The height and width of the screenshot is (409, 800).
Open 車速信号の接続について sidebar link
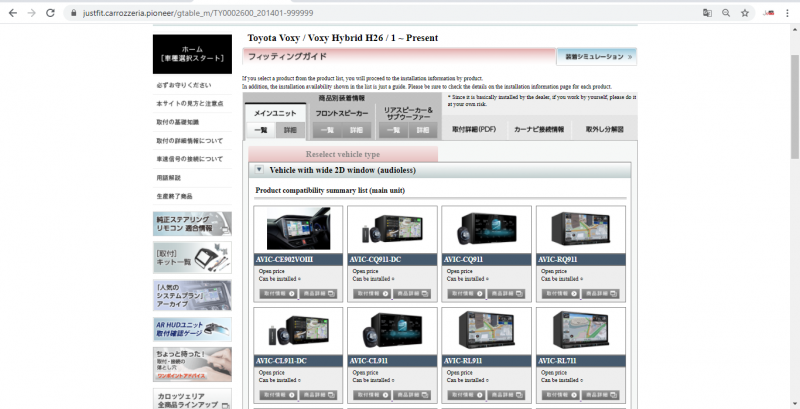pyautogui.click(x=192, y=159)
